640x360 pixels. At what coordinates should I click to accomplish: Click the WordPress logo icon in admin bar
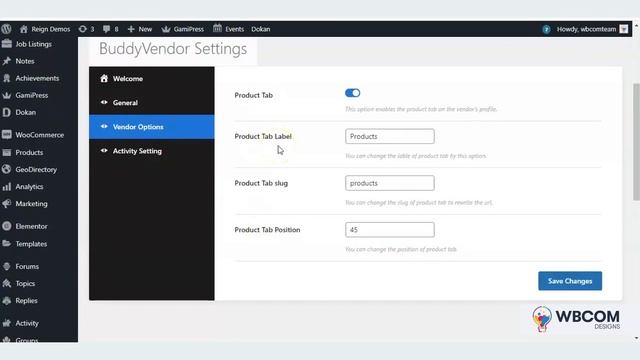click(6, 29)
